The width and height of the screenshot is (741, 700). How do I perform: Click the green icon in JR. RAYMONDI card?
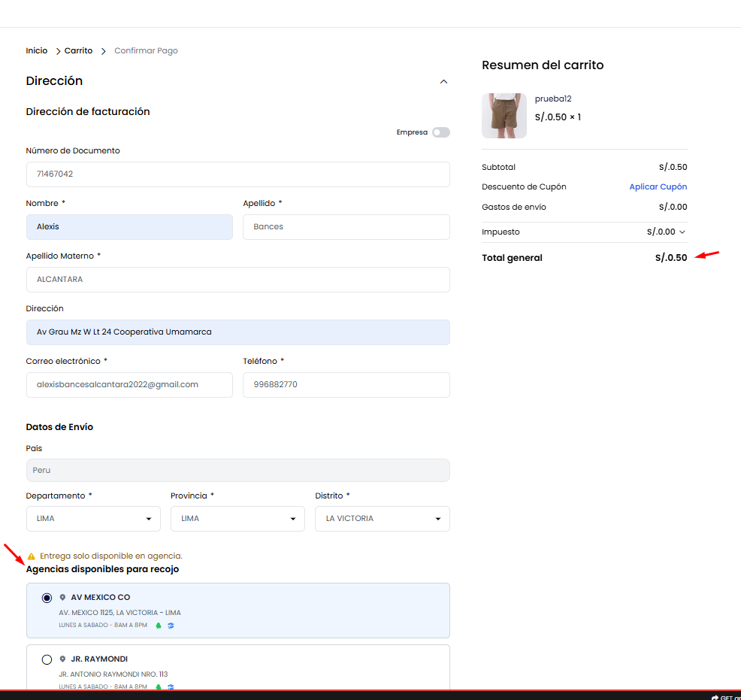(x=159, y=686)
